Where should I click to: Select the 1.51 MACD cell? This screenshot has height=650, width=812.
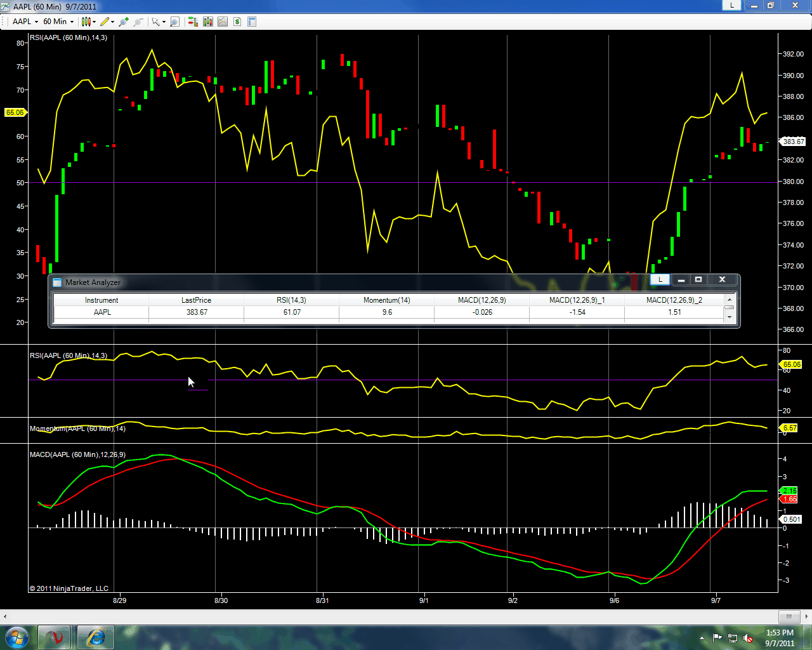tap(674, 312)
